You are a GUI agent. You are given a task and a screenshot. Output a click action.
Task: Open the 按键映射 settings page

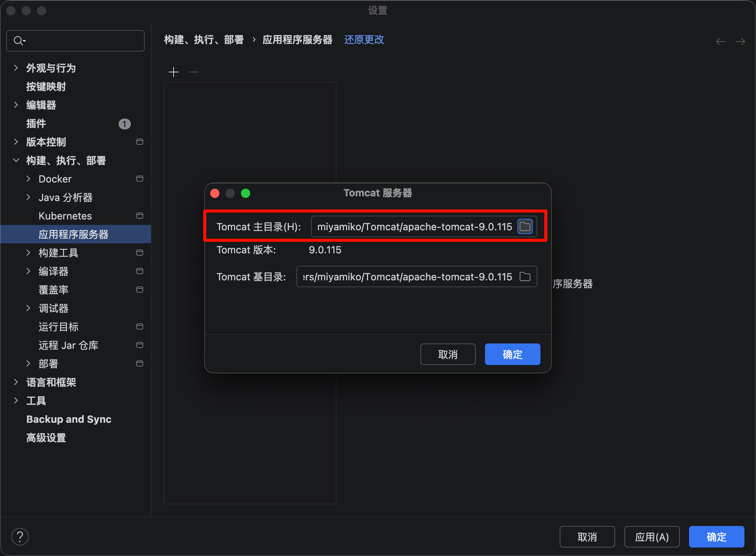(x=46, y=86)
